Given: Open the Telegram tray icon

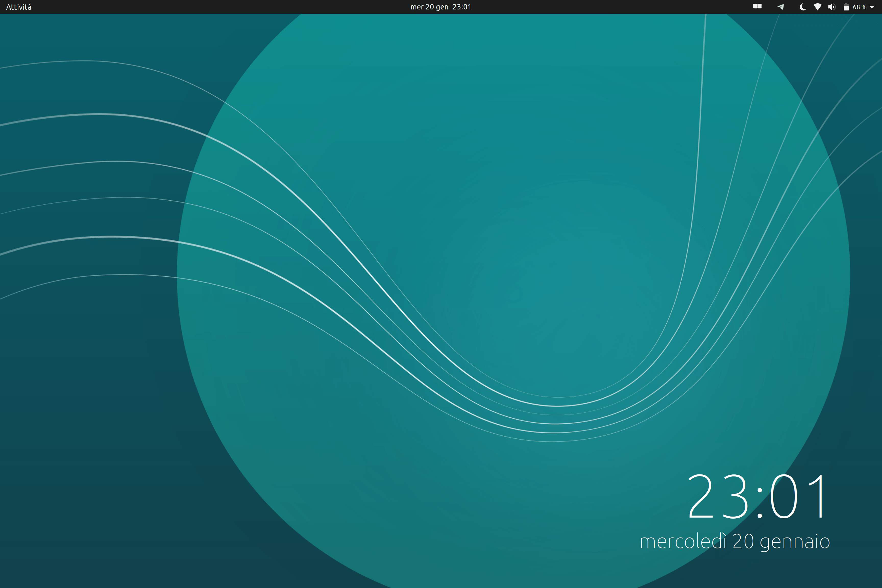Looking at the screenshot, I should point(780,7).
